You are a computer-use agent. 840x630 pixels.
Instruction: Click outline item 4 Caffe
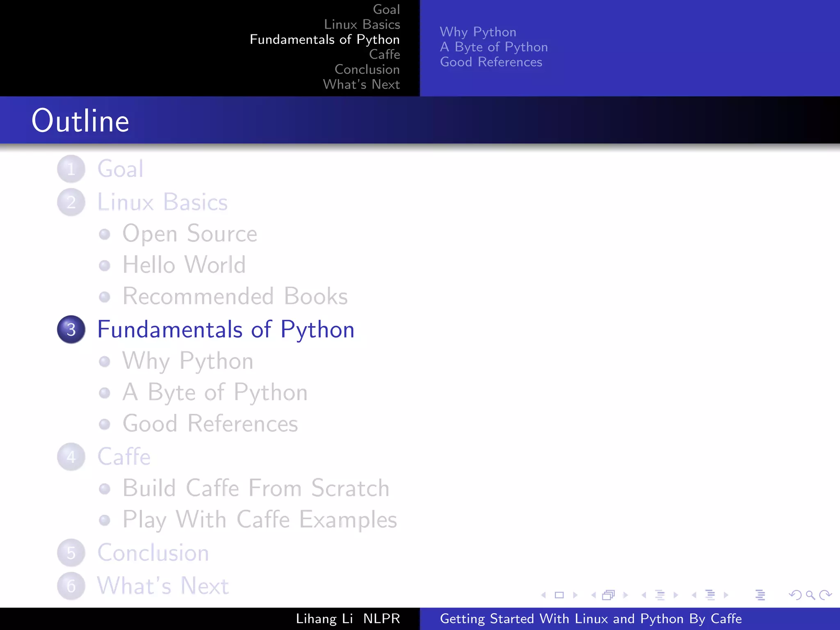point(124,457)
